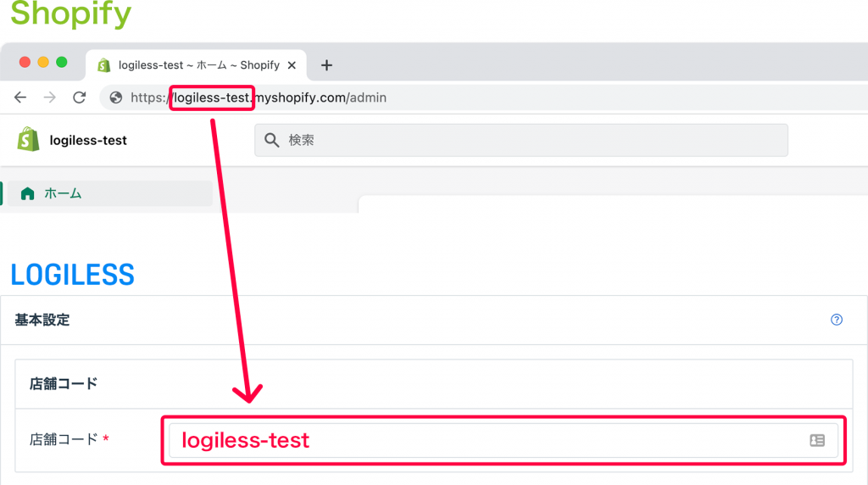Click the browser forward arrow
868x485 pixels.
pos(50,98)
